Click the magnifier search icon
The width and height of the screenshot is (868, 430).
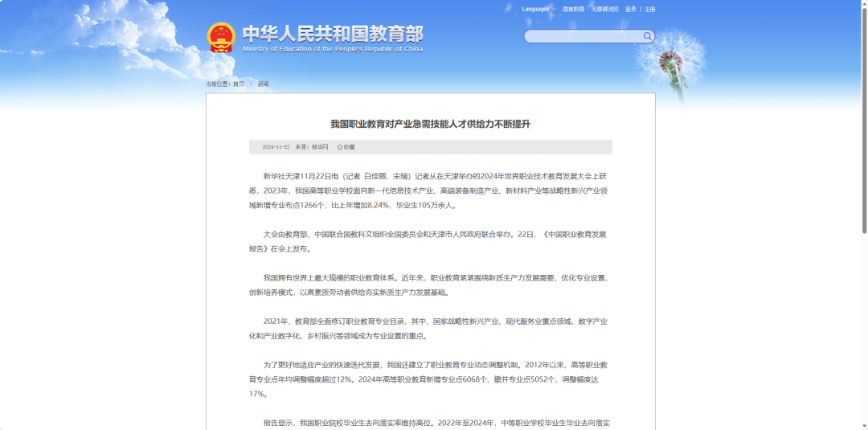click(x=647, y=36)
